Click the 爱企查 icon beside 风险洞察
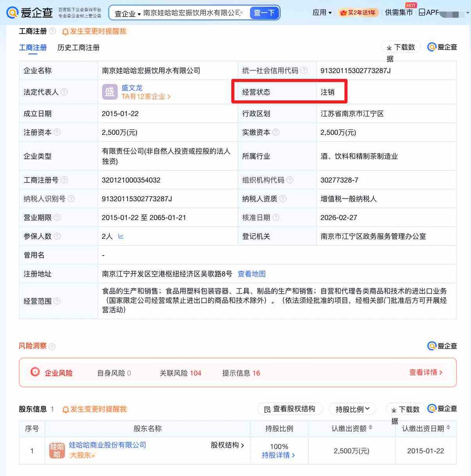The height and width of the screenshot is (476, 471). [x=431, y=346]
